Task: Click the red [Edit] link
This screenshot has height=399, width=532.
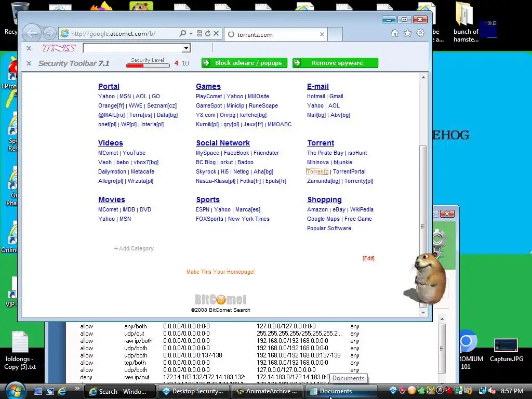Action: [368, 259]
